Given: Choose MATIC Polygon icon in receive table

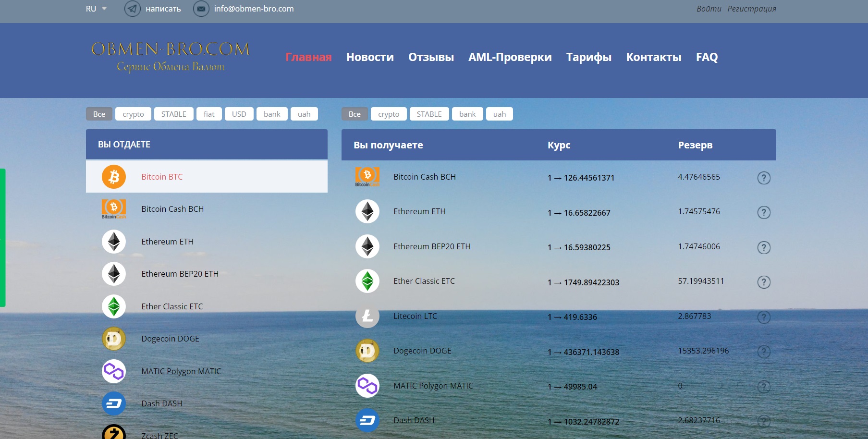Looking at the screenshot, I should [x=367, y=386].
